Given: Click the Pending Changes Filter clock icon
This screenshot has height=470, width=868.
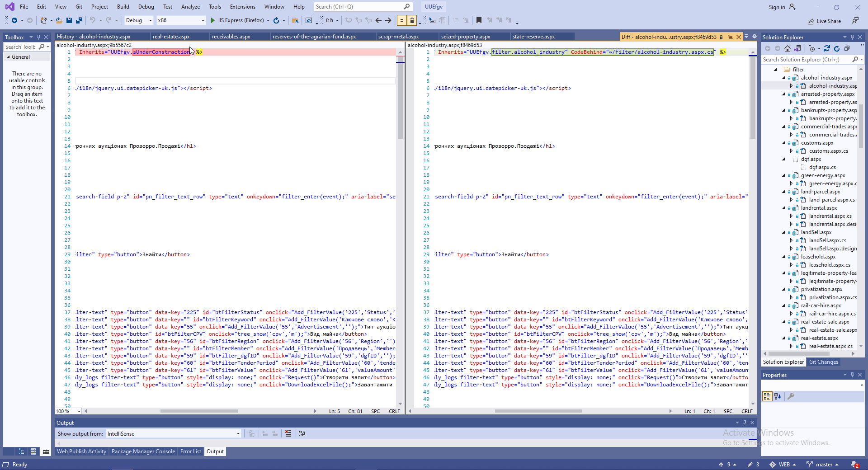Looking at the screenshot, I should 812,48.
